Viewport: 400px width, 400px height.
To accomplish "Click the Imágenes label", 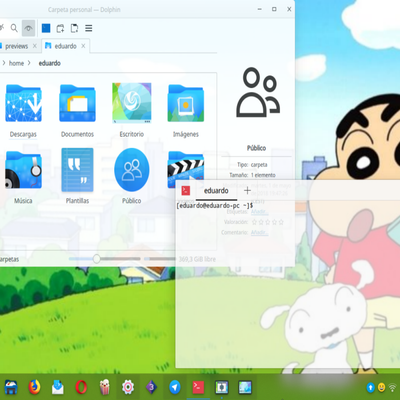I will (x=186, y=134).
